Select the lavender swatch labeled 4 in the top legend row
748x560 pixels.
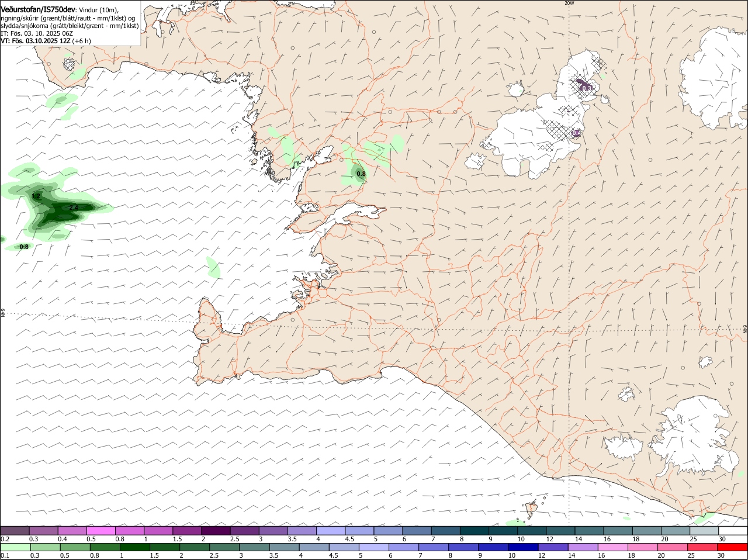click(331, 531)
